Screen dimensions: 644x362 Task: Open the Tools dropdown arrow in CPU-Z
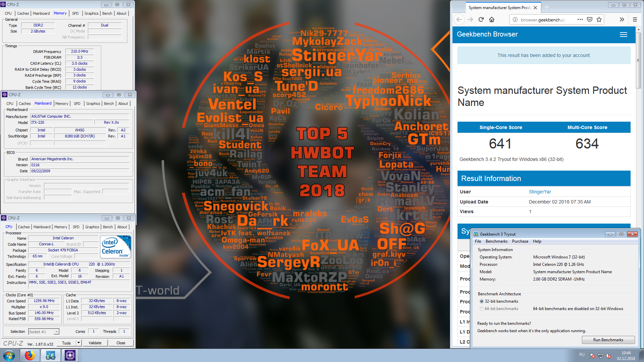click(78, 343)
